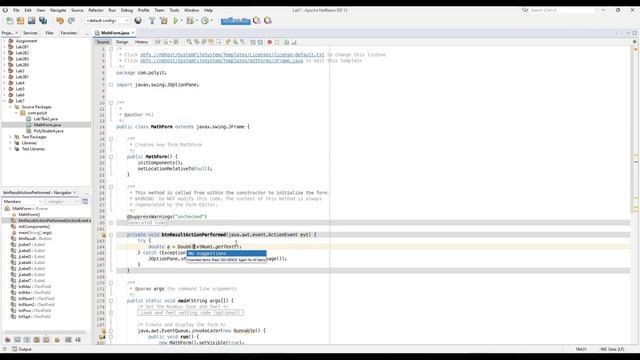Toggle the Show Fields navigator filter
640x360 pixels.
pyautogui.click(x=17, y=340)
